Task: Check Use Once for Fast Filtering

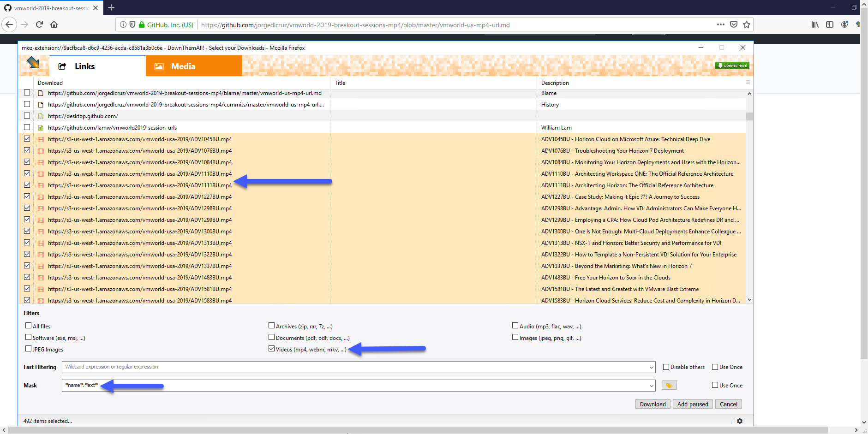Action: (715, 367)
